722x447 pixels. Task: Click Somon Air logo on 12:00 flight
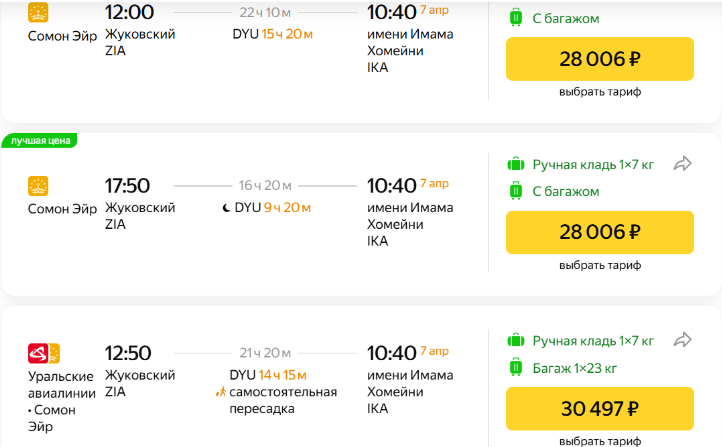click(x=38, y=12)
